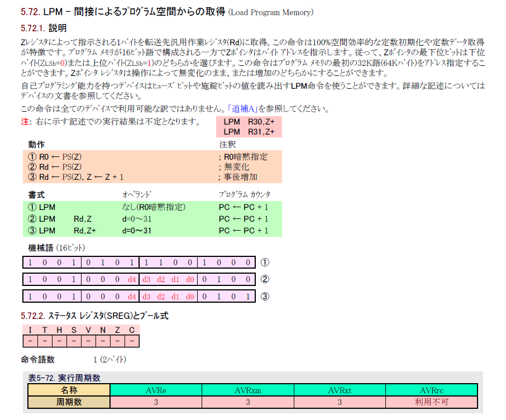
Task: Click circled ③ beside last opcode row
Action: [265, 296]
